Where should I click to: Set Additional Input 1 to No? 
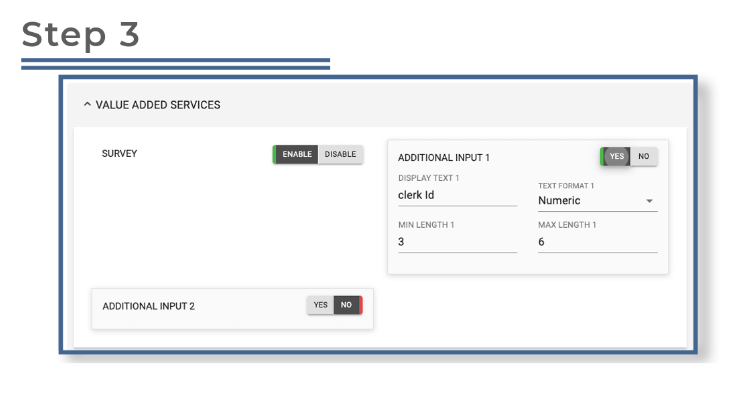pyautogui.click(x=644, y=156)
